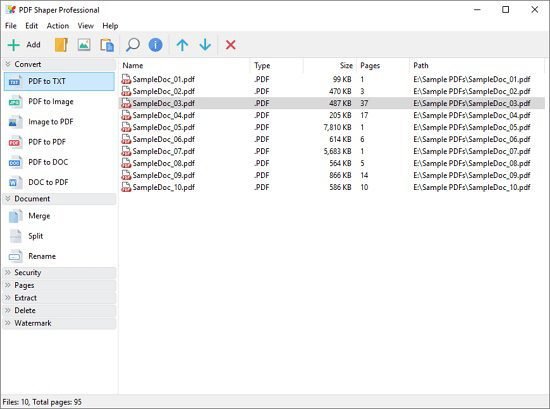This screenshot has height=409, width=550.
Task: Expand the Delete section
Action: pyautogui.click(x=59, y=310)
